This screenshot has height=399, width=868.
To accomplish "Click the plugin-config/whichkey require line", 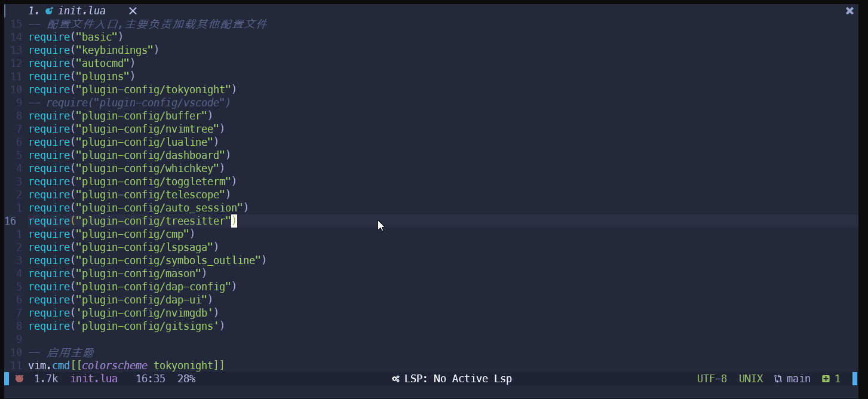I will pos(127,168).
